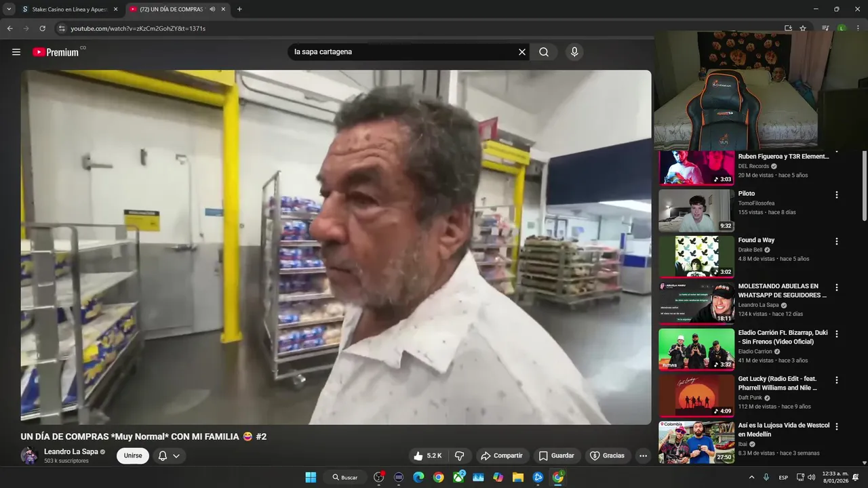Open the Leandro La Sapa channel name
The height and width of the screenshot is (488, 868).
tap(71, 451)
